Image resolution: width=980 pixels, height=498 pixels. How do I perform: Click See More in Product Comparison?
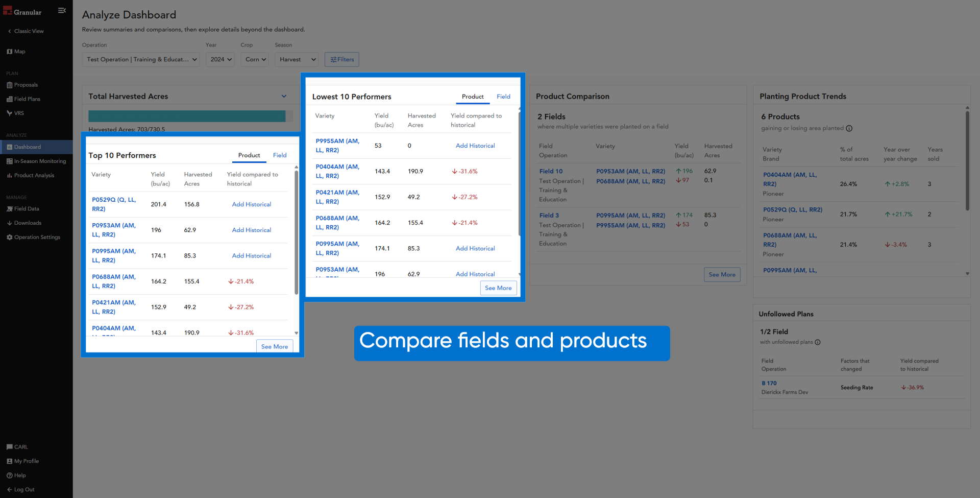722,275
